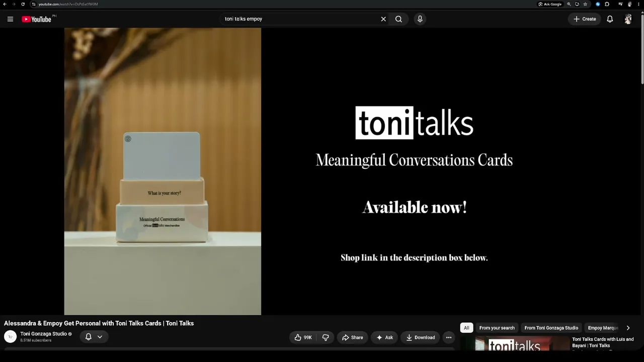Screen dimensions: 644x362
Task: Click the subscription notification bell
Action: (x=88, y=337)
